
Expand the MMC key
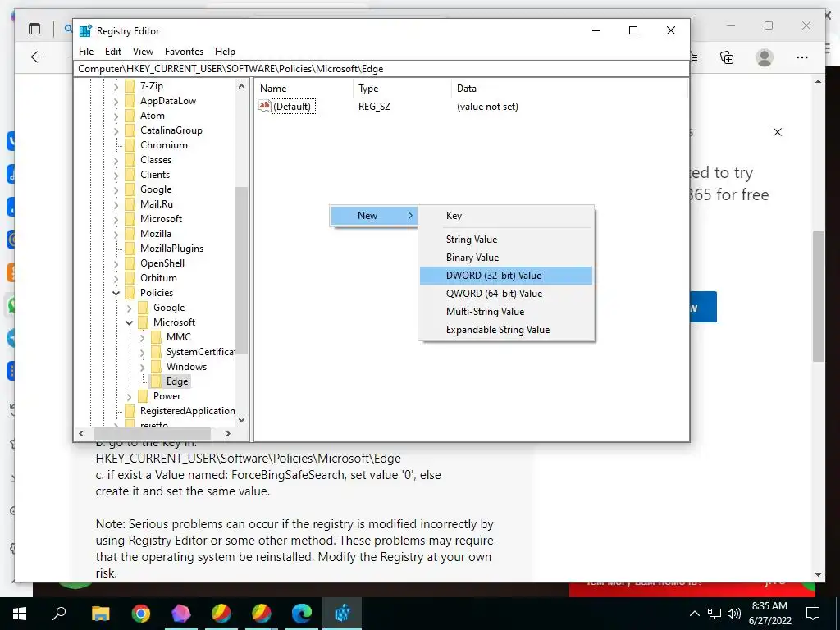142,337
